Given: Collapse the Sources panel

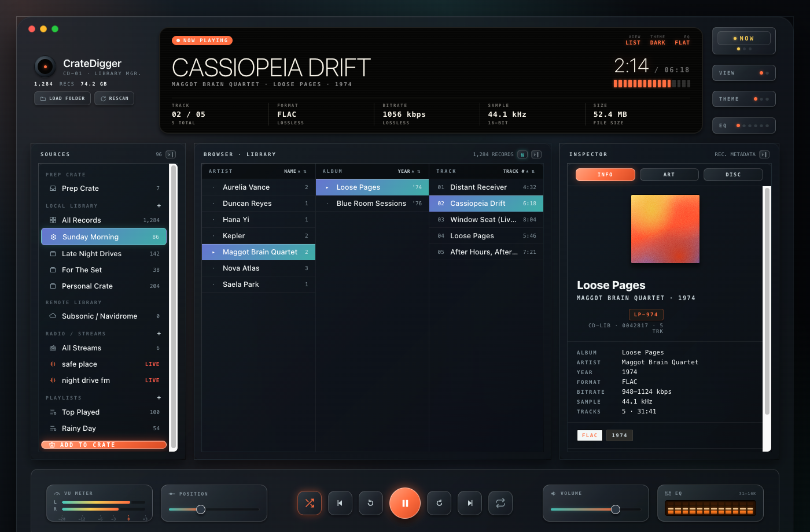Looking at the screenshot, I should click(x=171, y=154).
